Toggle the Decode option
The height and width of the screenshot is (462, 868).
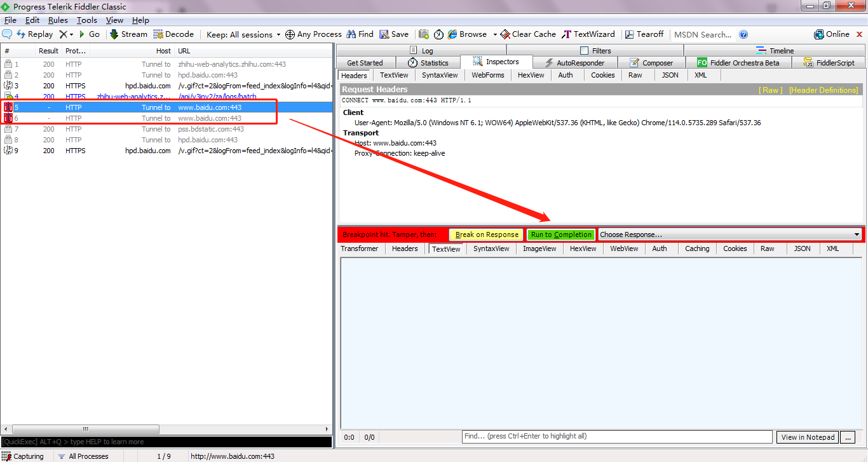[x=158, y=34]
